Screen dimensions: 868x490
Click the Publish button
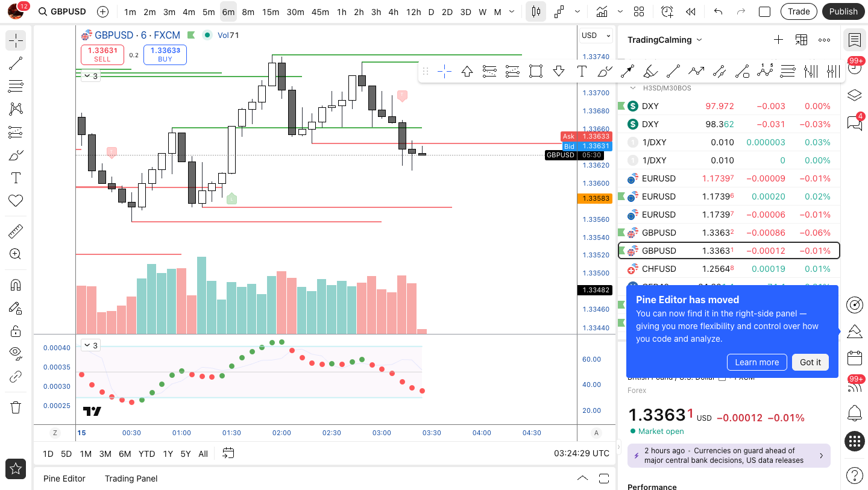click(843, 11)
